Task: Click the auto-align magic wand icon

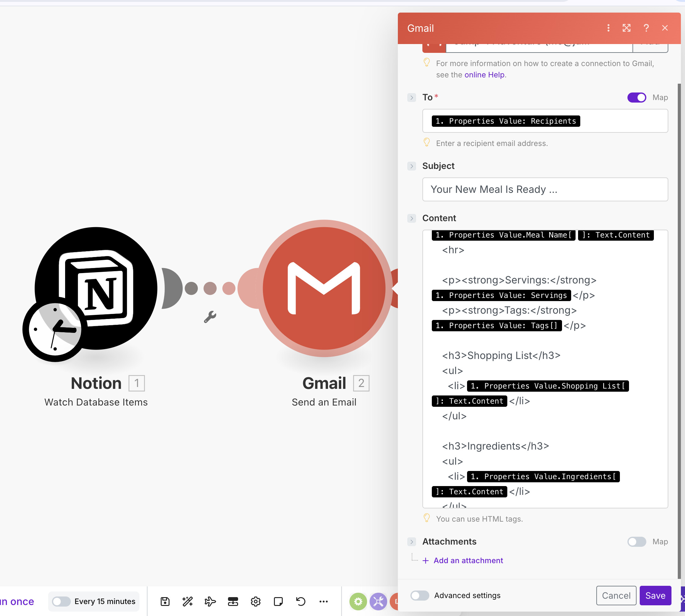Action: pyautogui.click(x=187, y=602)
